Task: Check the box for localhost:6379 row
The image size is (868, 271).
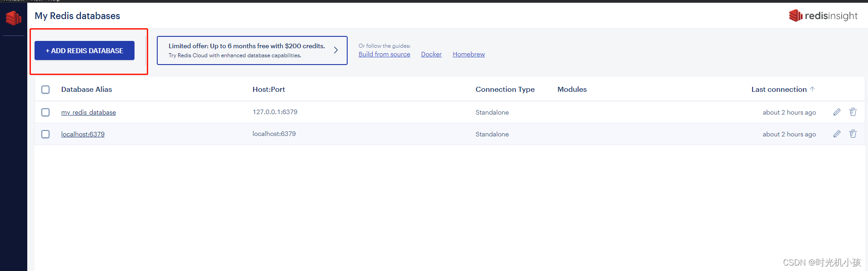Action: pos(45,134)
